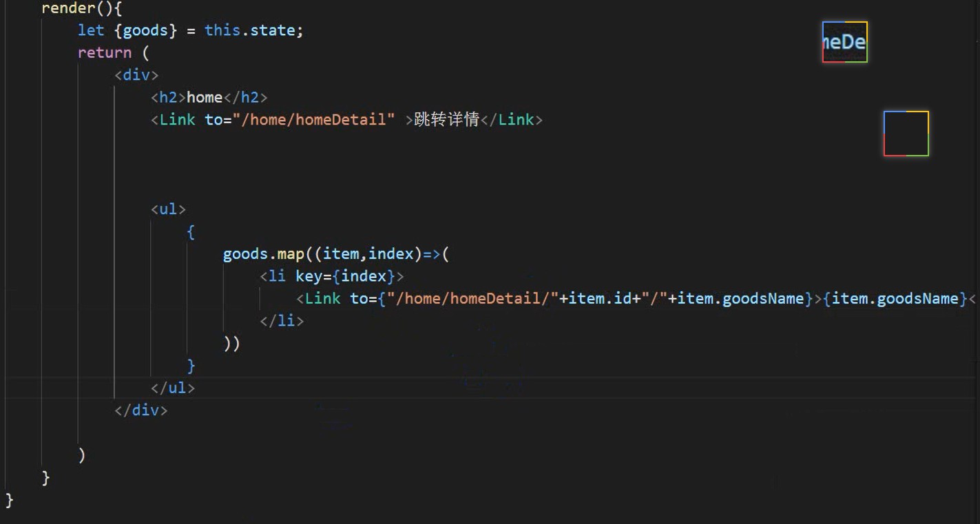Click the 'return (' keyword line
The width and height of the screenshot is (980, 524).
(x=114, y=52)
